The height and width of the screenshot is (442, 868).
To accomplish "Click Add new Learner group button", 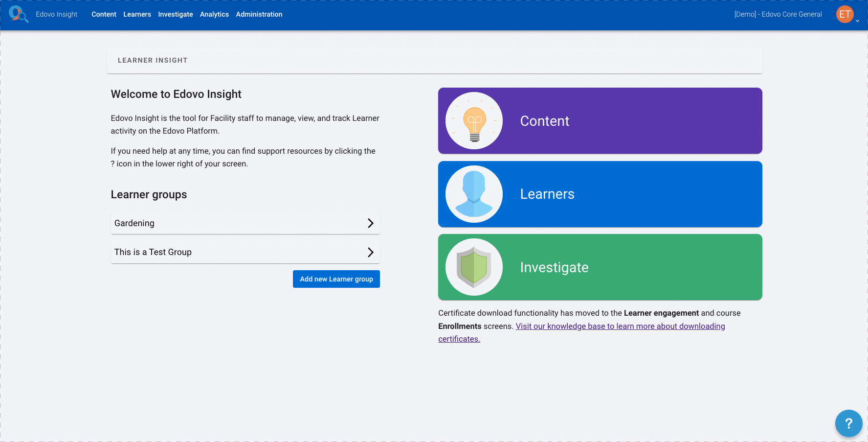I will (336, 279).
